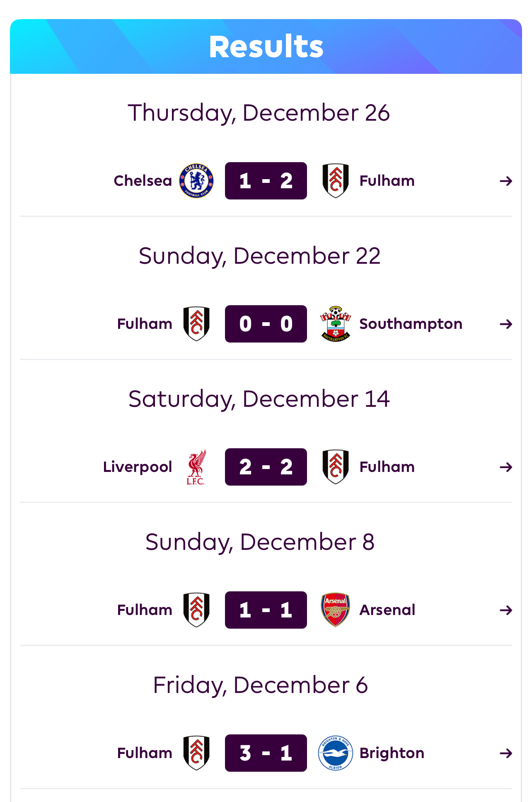This screenshot has height=802, width=532.
Task: Click the Brighton club crest
Action: tap(336, 753)
